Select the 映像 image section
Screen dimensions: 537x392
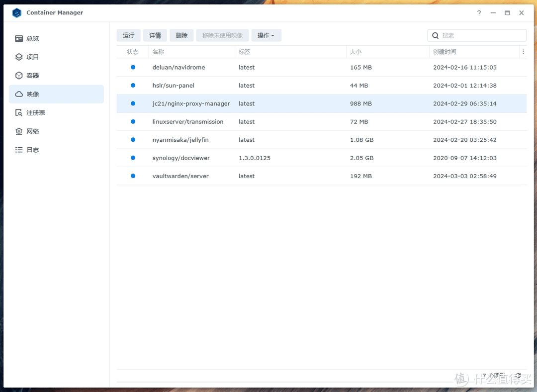coord(56,94)
